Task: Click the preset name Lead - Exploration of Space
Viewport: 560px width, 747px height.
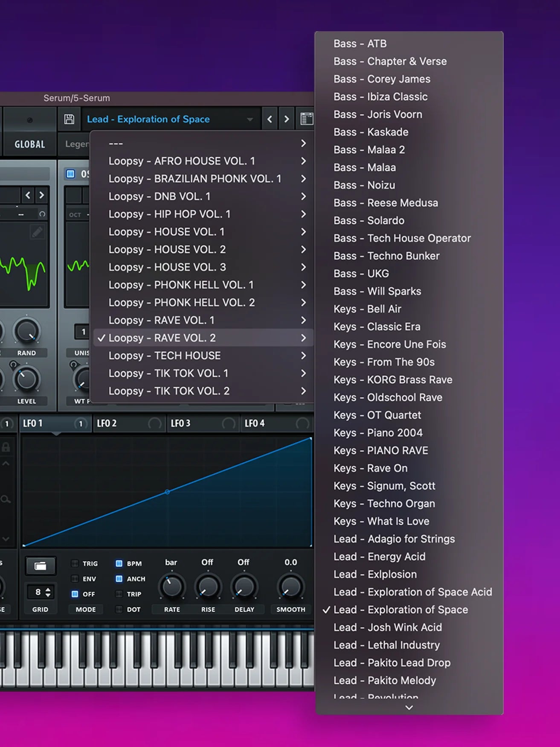Action: click(x=148, y=119)
